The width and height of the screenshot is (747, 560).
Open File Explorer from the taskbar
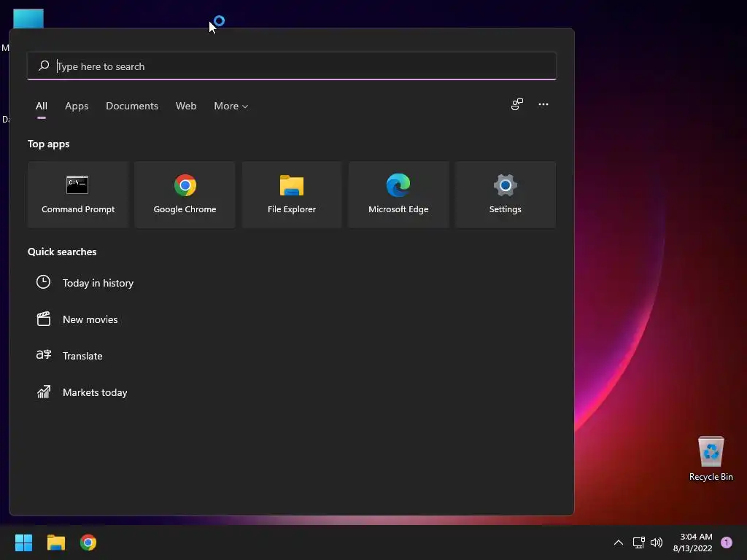[55, 542]
